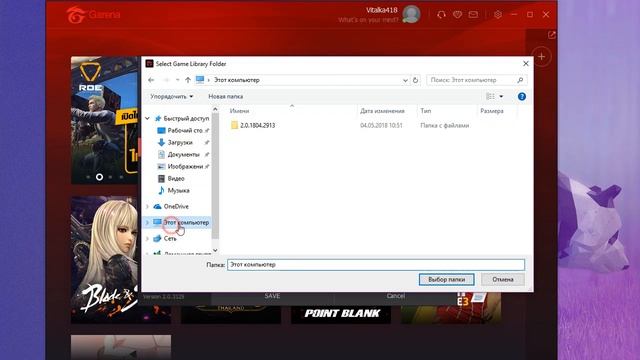Open the dialog help question icon

coord(522,97)
